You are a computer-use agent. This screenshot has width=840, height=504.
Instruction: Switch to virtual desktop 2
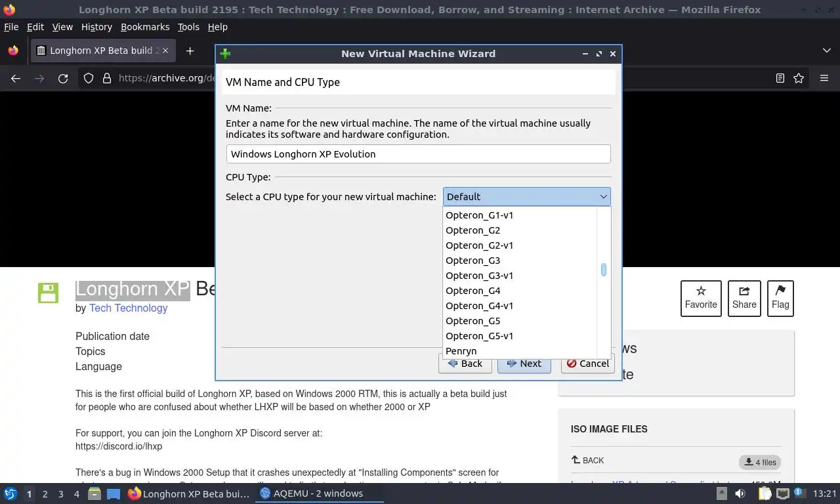point(45,493)
